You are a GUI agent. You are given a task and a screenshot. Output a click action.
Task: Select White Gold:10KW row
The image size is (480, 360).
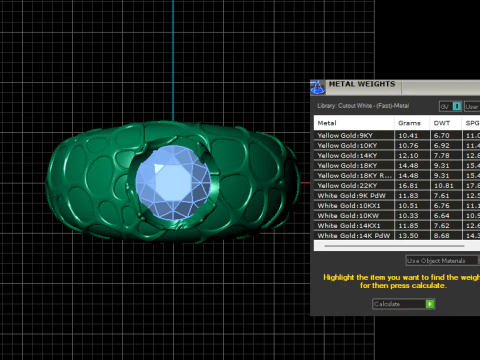(x=397, y=215)
